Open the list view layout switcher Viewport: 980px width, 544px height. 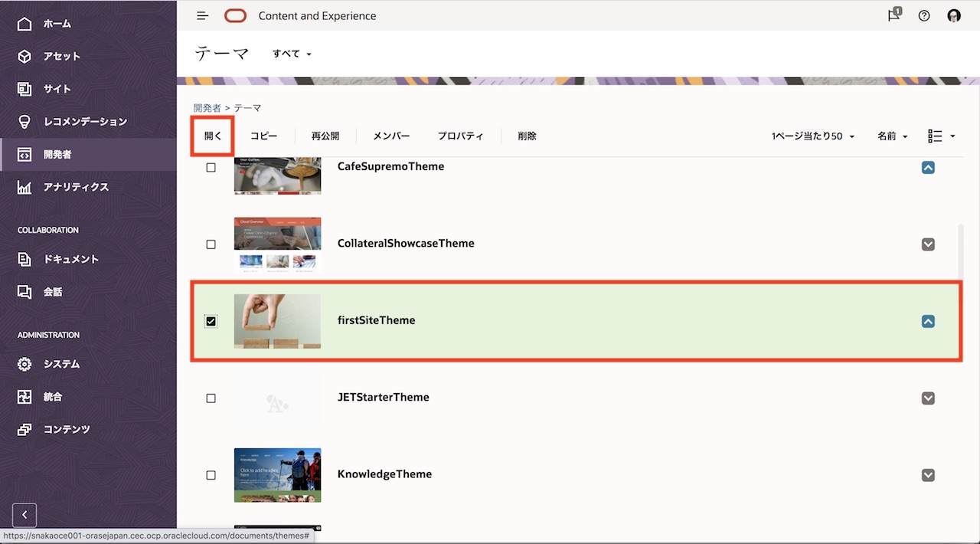click(x=941, y=136)
